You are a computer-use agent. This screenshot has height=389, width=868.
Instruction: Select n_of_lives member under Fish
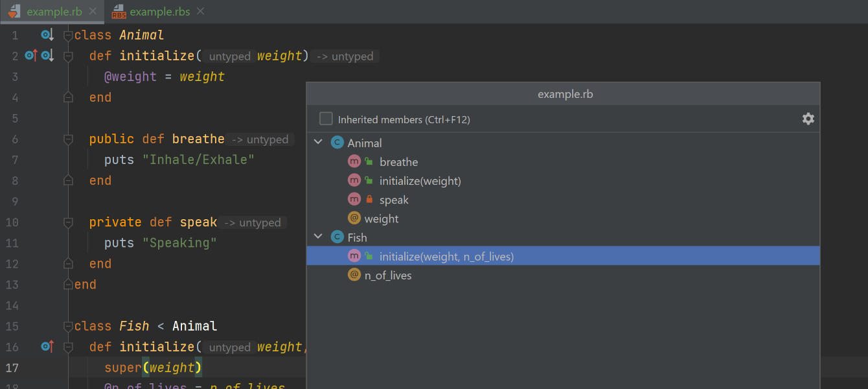387,276
